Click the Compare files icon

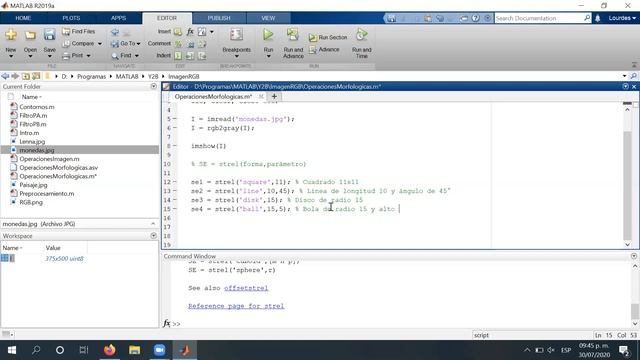[66, 43]
